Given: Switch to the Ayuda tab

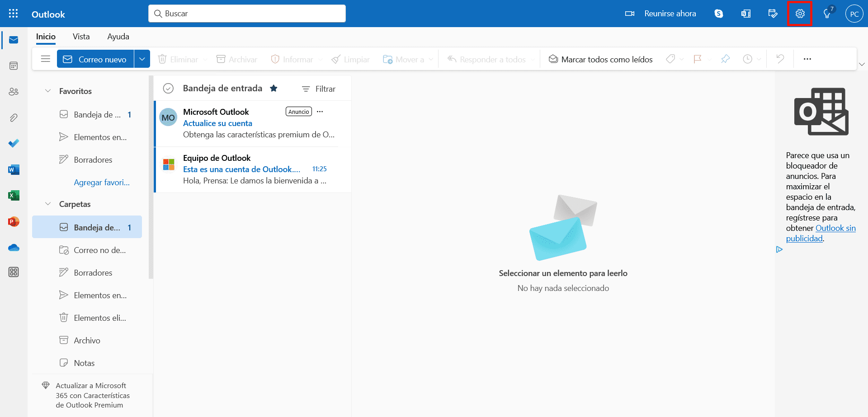Looking at the screenshot, I should click(118, 37).
